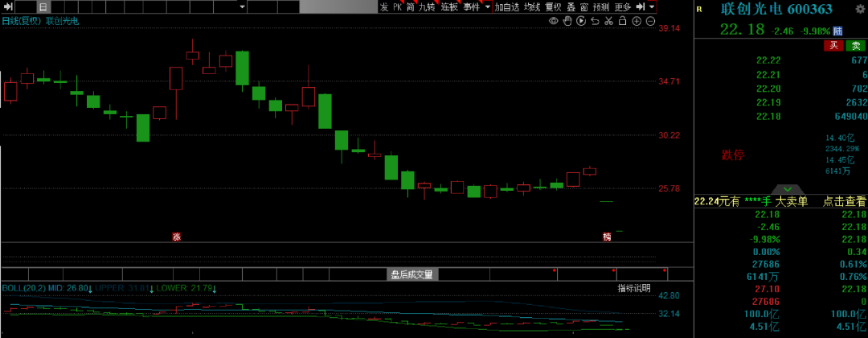Click the yellow R badge icon
Screen dimensions: 868x338
coord(699,10)
